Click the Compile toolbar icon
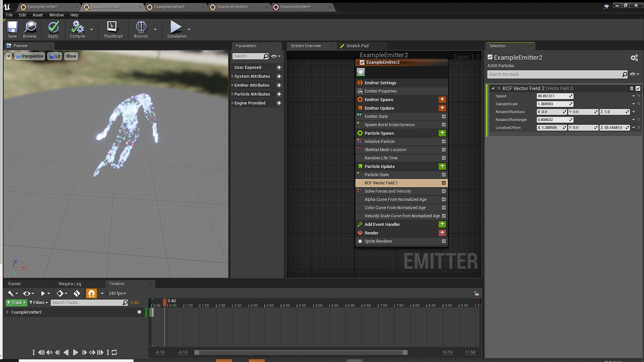 coord(77,28)
